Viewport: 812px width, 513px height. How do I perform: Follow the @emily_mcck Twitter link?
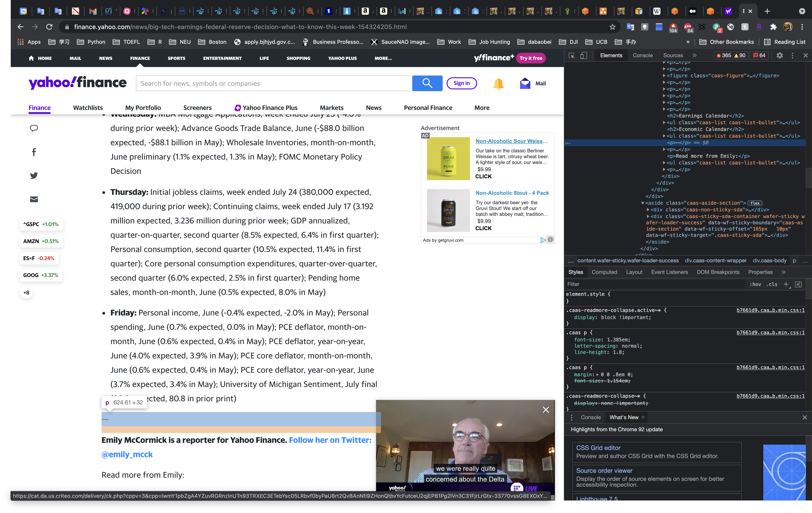click(127, 454)
